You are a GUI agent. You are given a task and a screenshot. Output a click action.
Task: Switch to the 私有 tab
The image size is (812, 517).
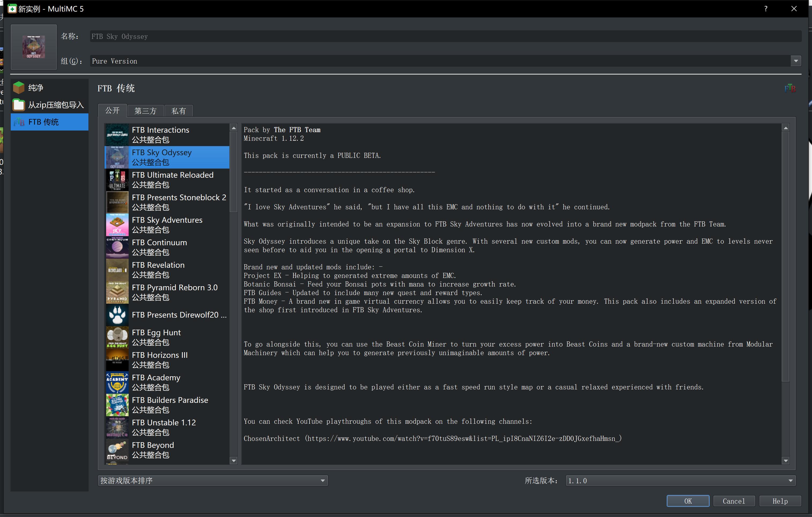178,111
